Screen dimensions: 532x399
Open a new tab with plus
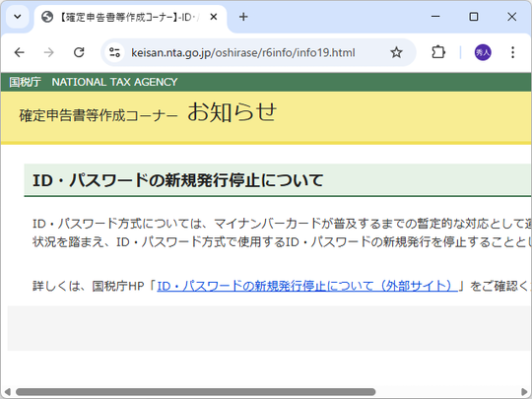pos(243,17)
